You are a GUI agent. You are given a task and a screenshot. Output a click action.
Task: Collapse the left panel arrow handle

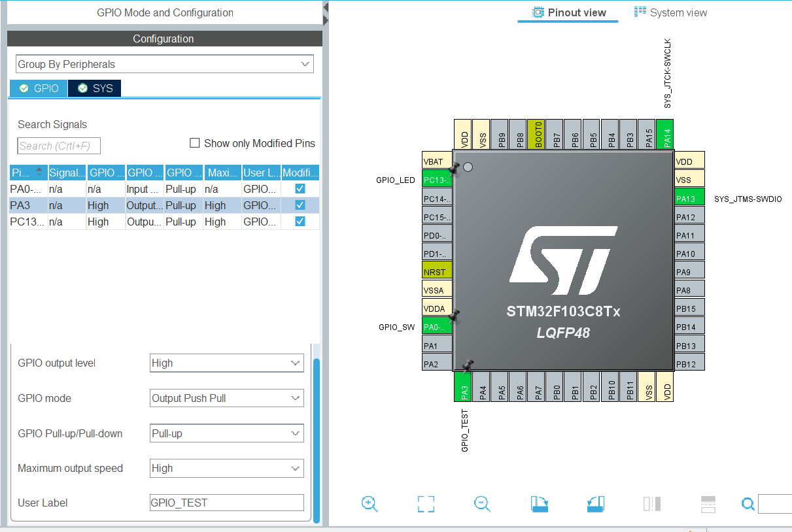coord(325,15)
